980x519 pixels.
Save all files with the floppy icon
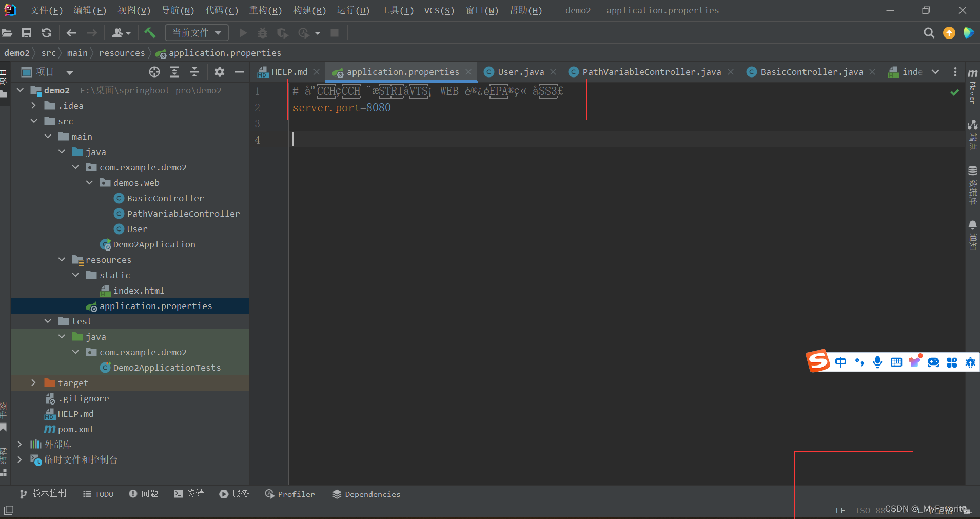tap(27, 33)
